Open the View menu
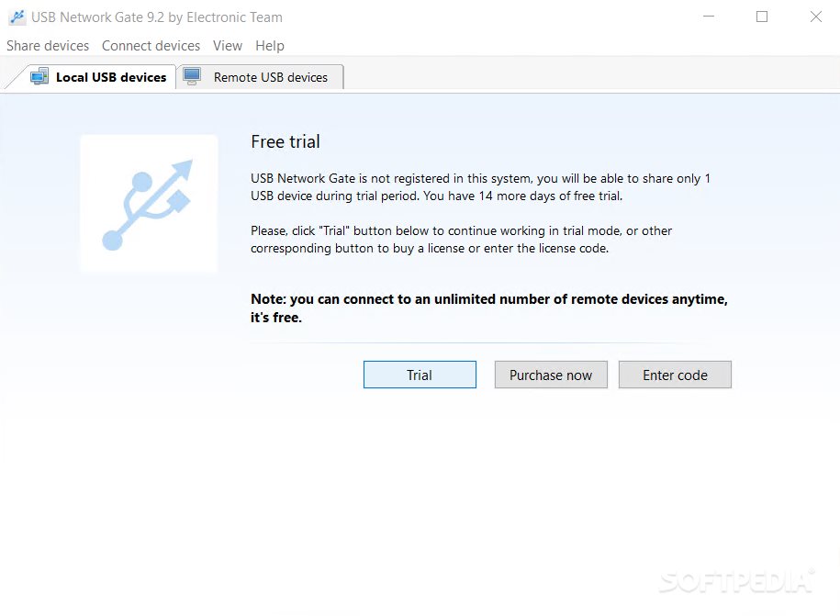Image resolution: width=840 pixels, height=616 pixels. pyautogui.click(x=228, y=46)
